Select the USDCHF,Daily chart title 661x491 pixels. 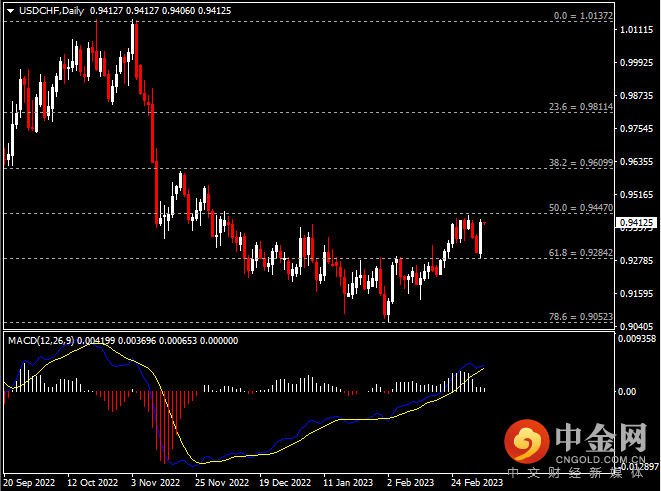(51, 11)
